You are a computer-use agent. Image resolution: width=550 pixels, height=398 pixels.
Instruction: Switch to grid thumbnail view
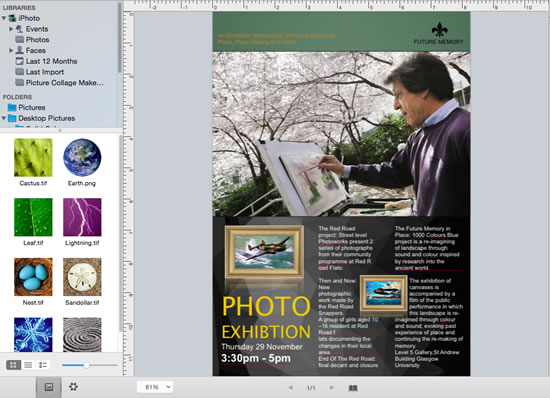pos(13,365)
